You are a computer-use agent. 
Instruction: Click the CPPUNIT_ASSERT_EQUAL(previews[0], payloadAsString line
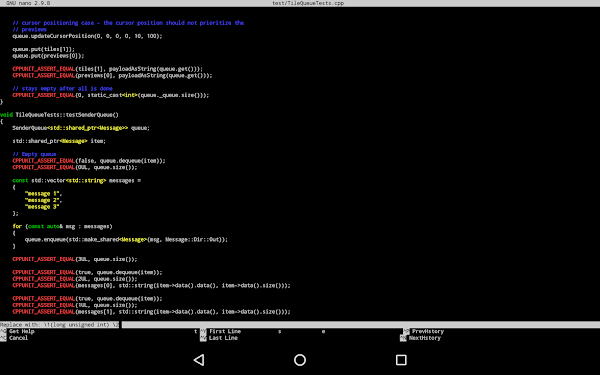coord(112,75)
